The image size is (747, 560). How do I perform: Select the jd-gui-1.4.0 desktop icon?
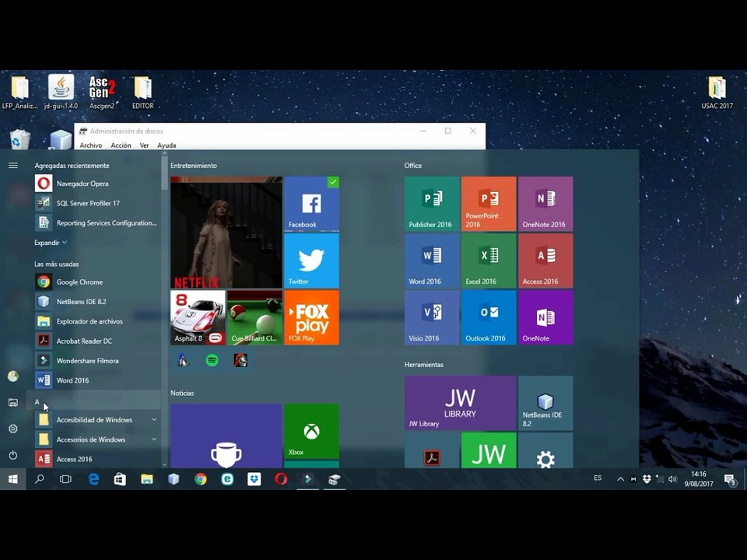click(x=61, y=93)
